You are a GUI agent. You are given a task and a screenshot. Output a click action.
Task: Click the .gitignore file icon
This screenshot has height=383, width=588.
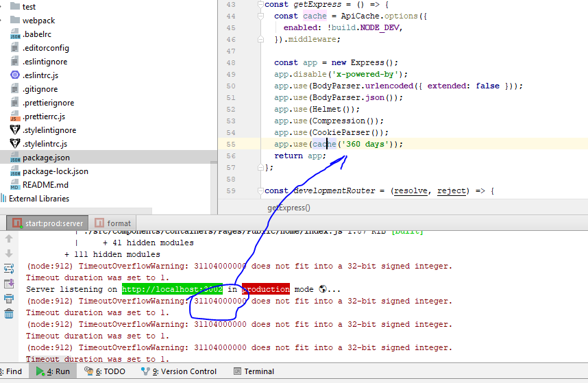coord(15,89)
